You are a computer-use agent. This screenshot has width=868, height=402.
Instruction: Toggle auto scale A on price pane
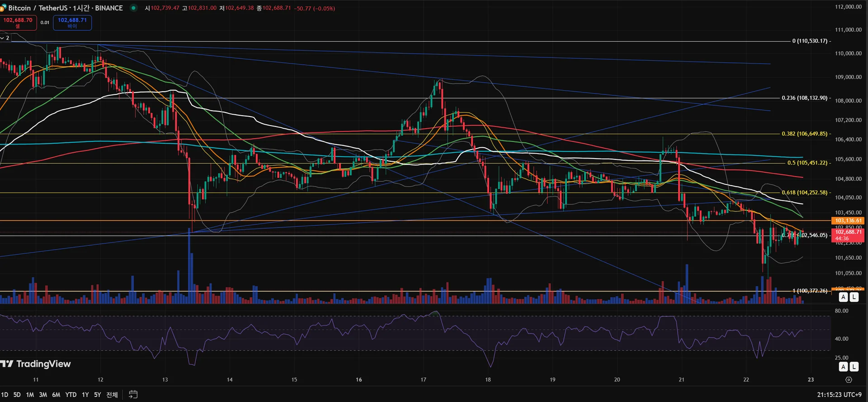click(x=844, y=297)
